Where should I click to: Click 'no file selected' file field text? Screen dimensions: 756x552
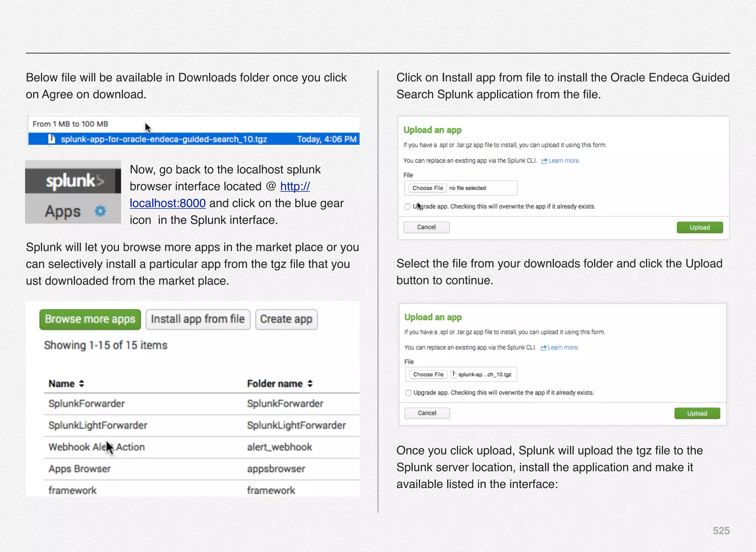tap(468, 188)
